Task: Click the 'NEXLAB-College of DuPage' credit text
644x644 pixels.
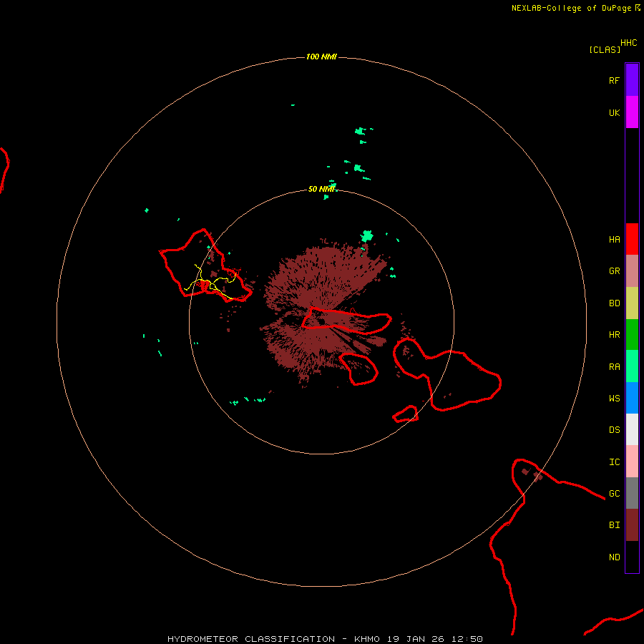Action: tap(571, 8)
